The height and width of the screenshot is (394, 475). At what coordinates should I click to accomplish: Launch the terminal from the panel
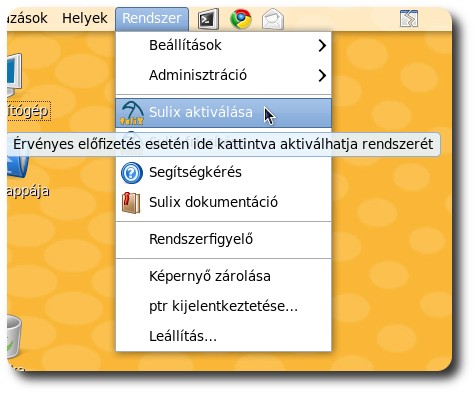(x=208, y=19)
